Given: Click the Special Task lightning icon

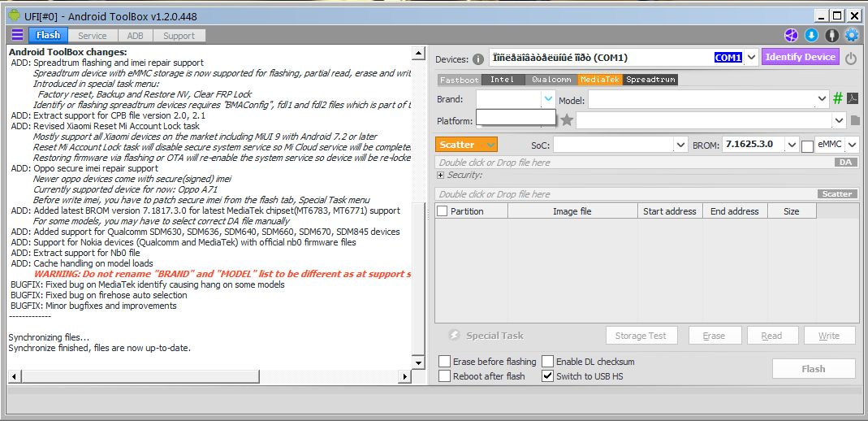Looking at the screenshot, I should [454, 336].
